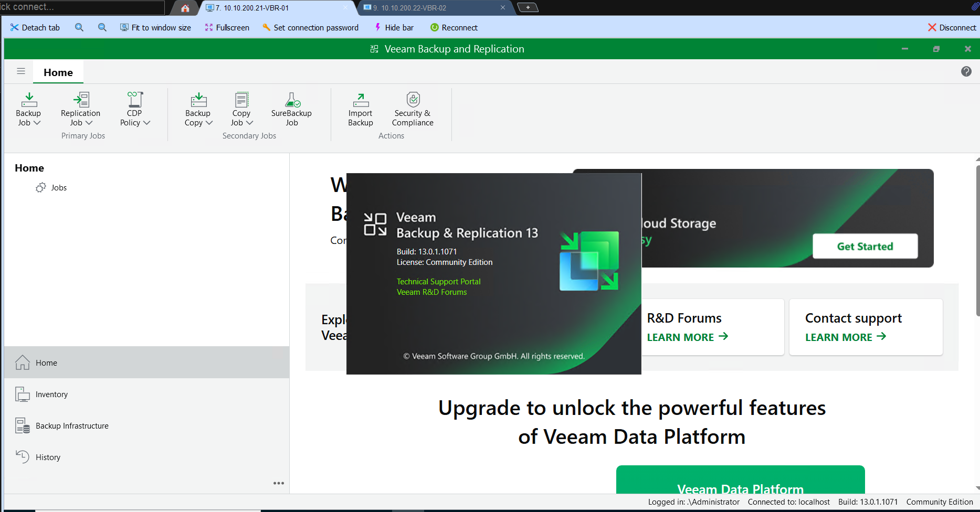Launch the SureBackup Job icon
The height and width of the screenshot is (512, 980).
pyautogui.click(x=292, y=100)
